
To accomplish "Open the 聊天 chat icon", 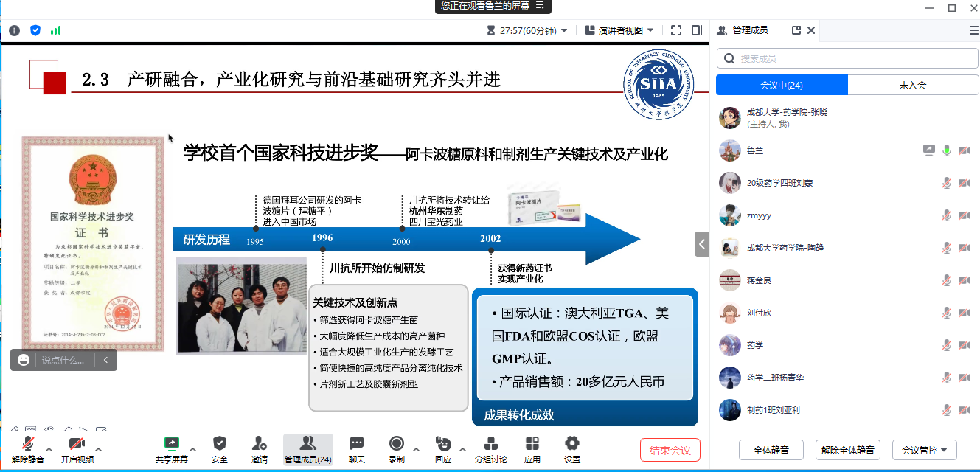I will (x=357, y=443).
